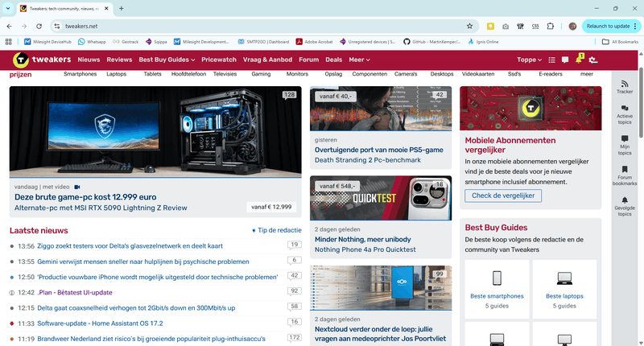
Task: Open the tab search dropdown arrow
Action: pos(8,8)
